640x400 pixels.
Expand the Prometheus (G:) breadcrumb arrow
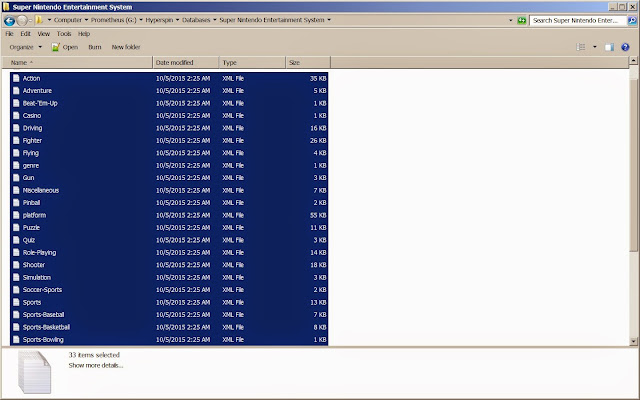[141, 20]
